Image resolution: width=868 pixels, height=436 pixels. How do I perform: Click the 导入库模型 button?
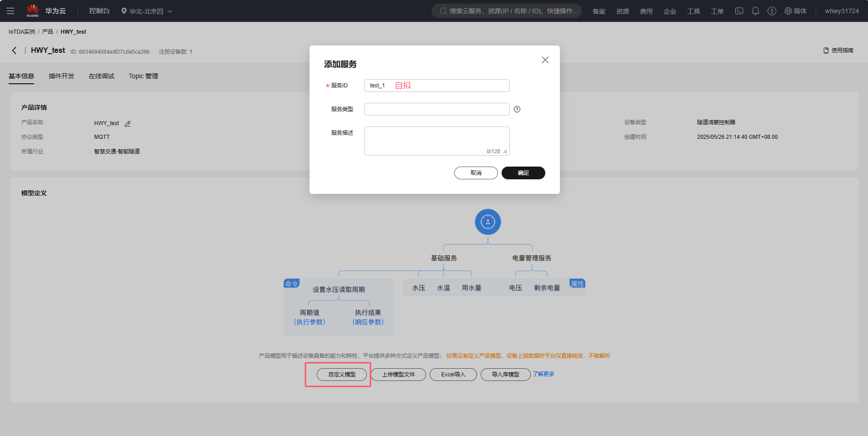(x=506, y=375)
